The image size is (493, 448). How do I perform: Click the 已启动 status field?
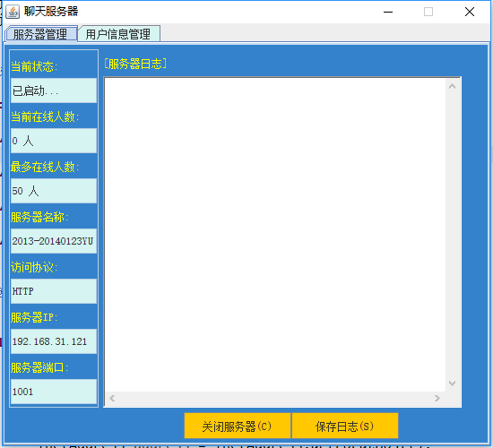[x=54, y=90]
